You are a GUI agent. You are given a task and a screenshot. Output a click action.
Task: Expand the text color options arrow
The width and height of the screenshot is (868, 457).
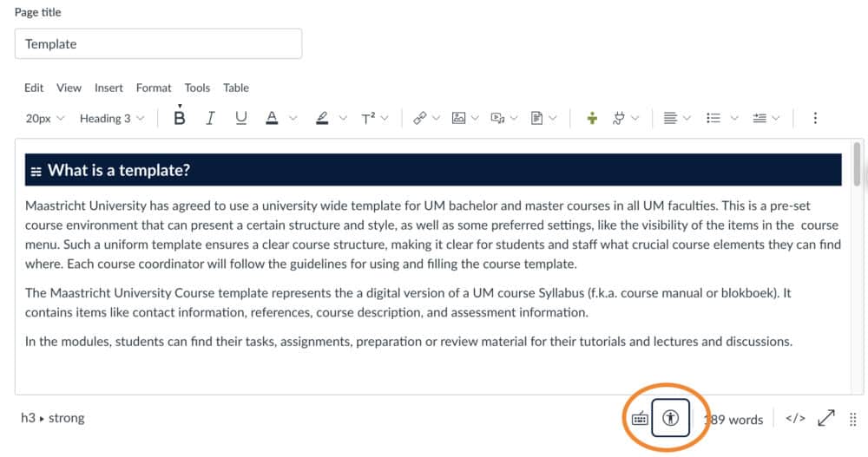pyautogui.click(x=293, y=118)
